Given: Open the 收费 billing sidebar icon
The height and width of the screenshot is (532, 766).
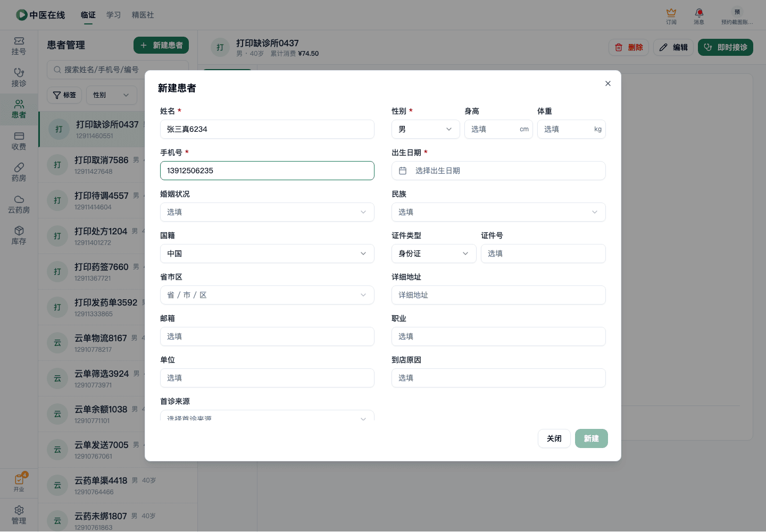Looking at the screenshot, I should (x=19, y=141).
